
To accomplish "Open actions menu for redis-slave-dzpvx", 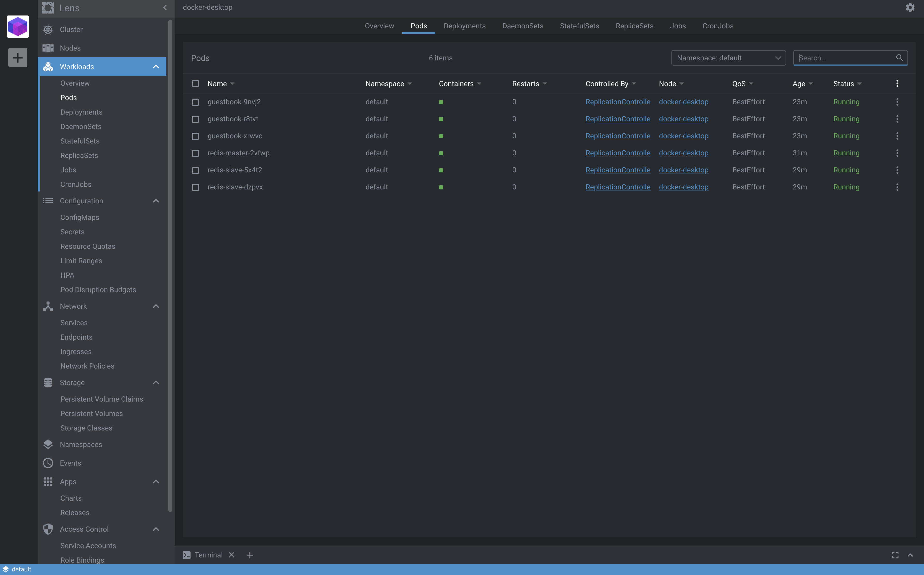I will (x=897, y=187).
